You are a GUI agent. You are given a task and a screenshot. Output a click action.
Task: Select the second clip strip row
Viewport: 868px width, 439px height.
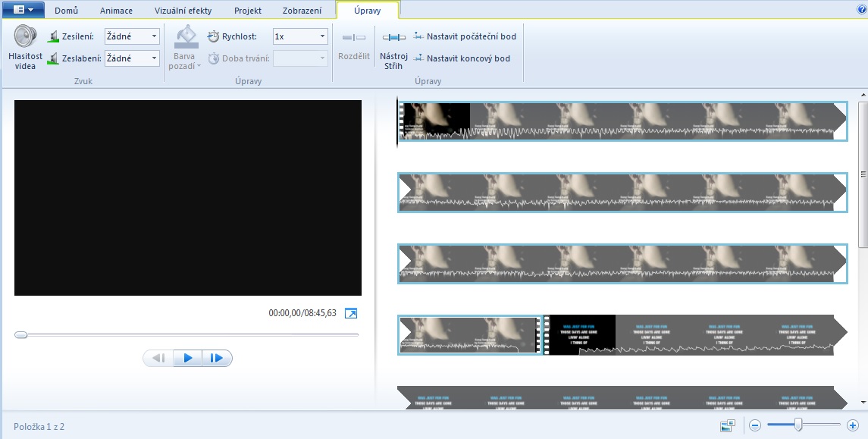623,192
